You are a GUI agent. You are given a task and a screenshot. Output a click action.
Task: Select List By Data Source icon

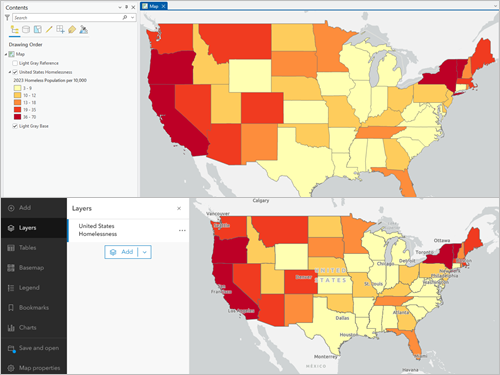(x=26, y=30)
